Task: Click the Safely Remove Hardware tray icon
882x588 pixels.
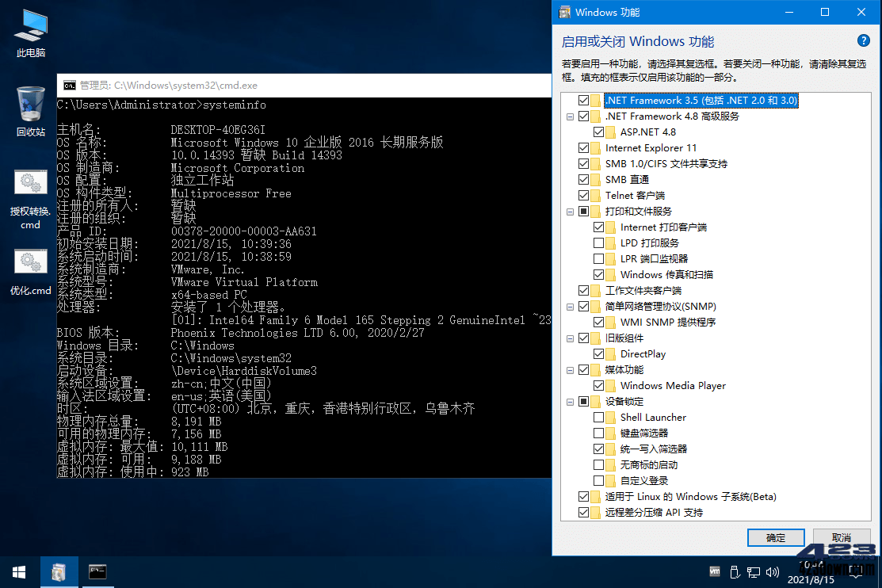Action: click(x=733, y=571)
